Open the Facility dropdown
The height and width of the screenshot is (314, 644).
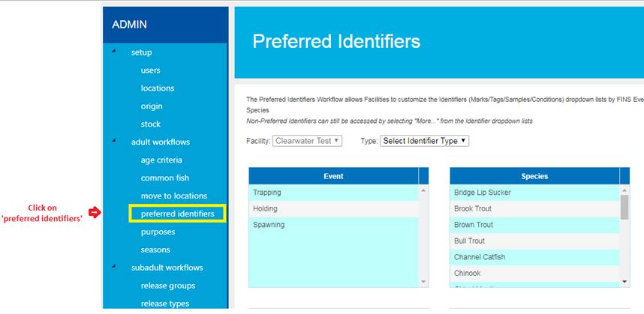(x=308, y=141)
